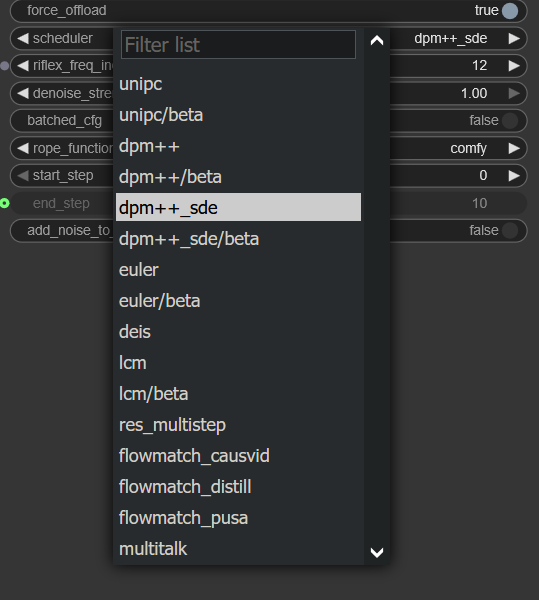Select multitalk at list bottom
539x600 pixels.
tap(238, 548)
